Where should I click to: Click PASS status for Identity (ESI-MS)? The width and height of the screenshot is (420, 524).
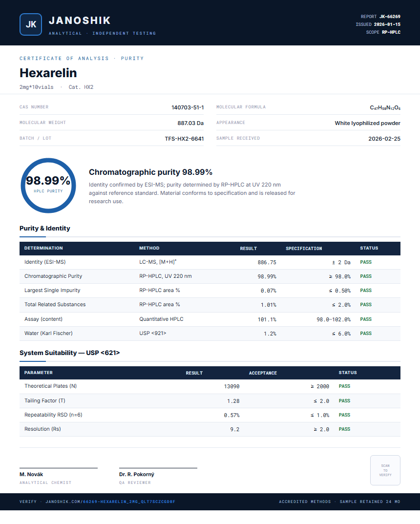pyautogui.click(x=365, y=262)
